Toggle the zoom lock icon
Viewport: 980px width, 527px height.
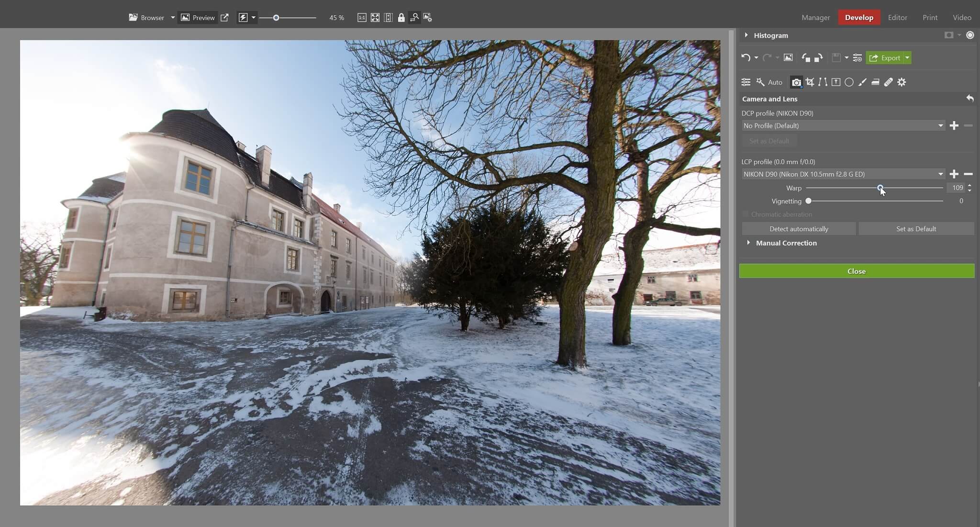(x=401, y=18)
